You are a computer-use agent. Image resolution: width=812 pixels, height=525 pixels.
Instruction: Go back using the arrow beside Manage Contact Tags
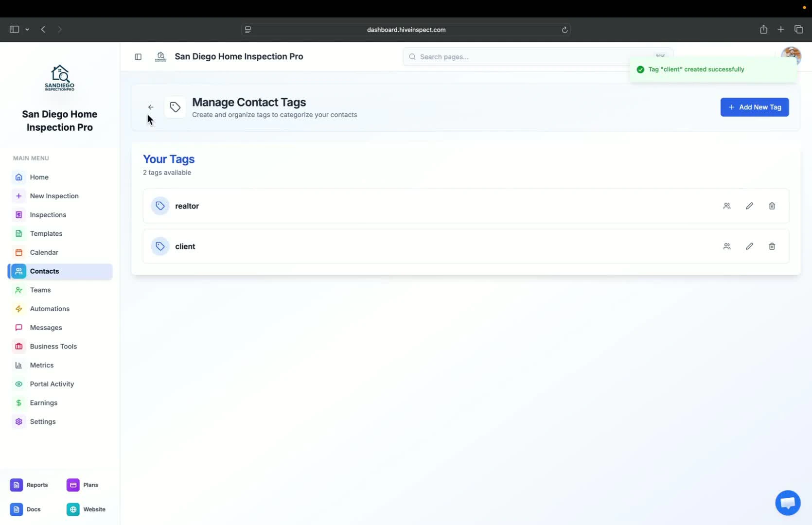151,107
